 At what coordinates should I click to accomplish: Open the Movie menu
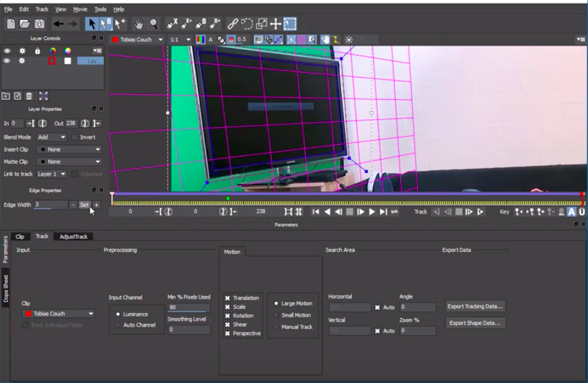(x=80, y=9)
